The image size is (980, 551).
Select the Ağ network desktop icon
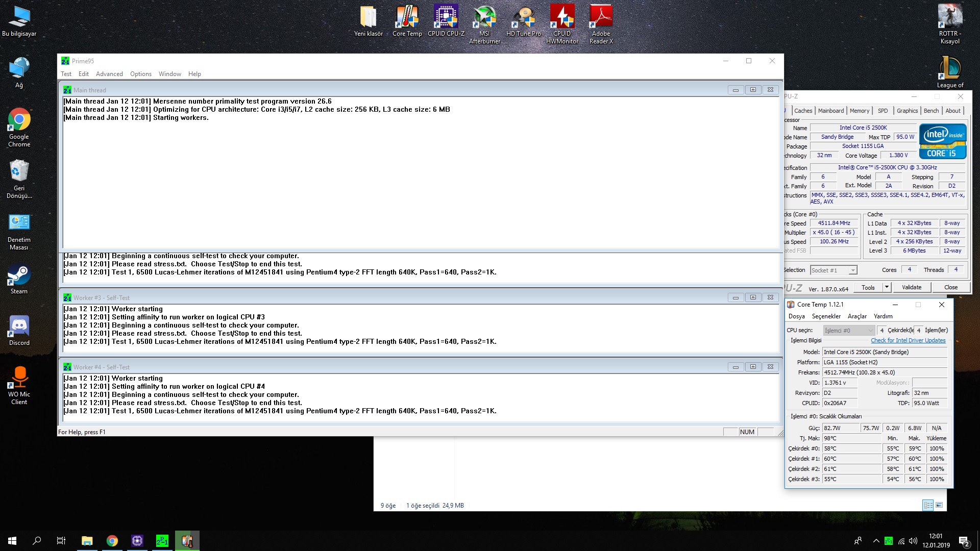point(19,72)
